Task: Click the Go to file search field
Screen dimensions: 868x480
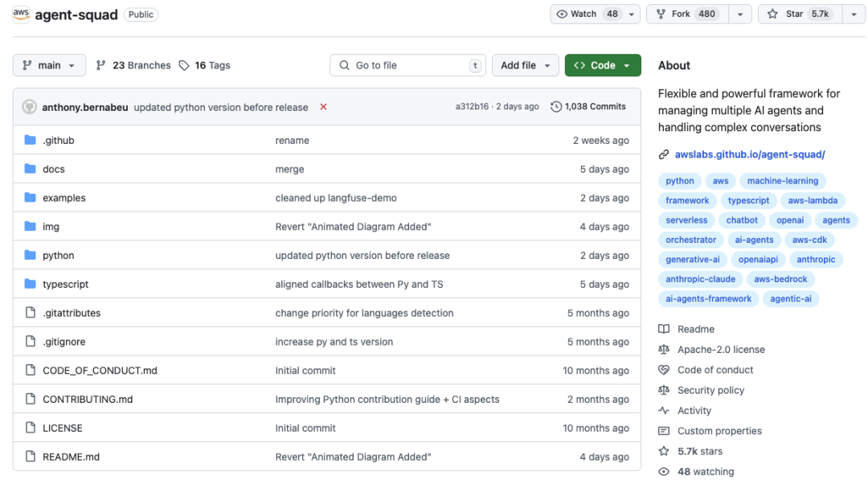Action: pos(407,65)
